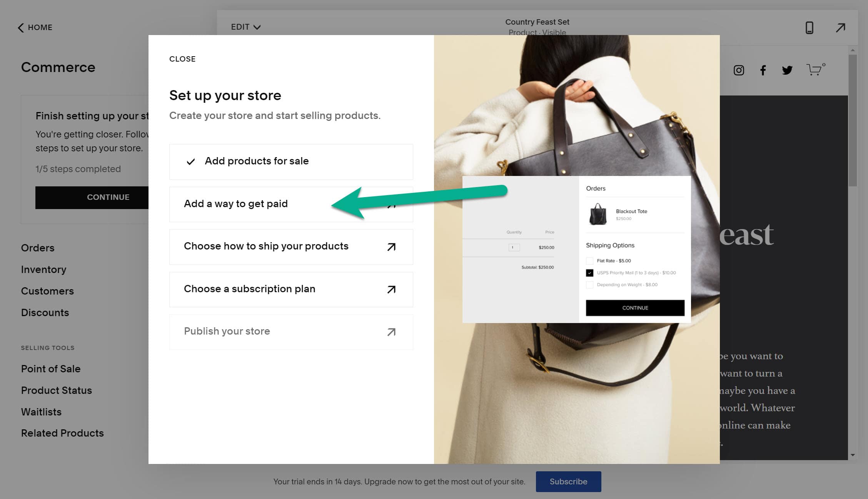
Task: Open 'Choose a subscription plan' via its arrow
Action: (x=391, y=290)
